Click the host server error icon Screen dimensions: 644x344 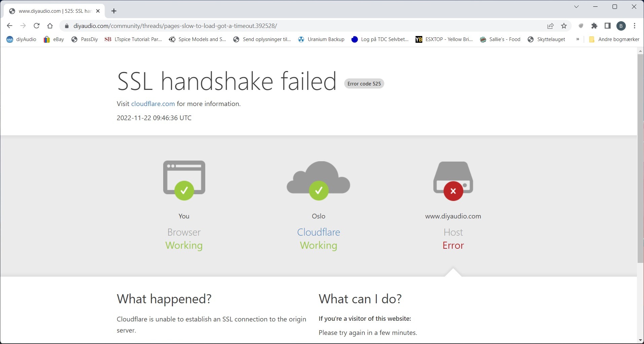point(453,181)
